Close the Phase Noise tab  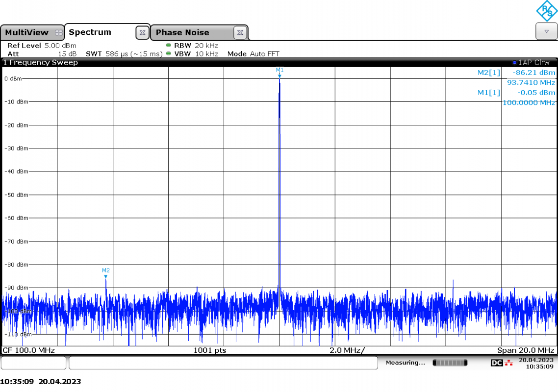[x=240, y=33]
